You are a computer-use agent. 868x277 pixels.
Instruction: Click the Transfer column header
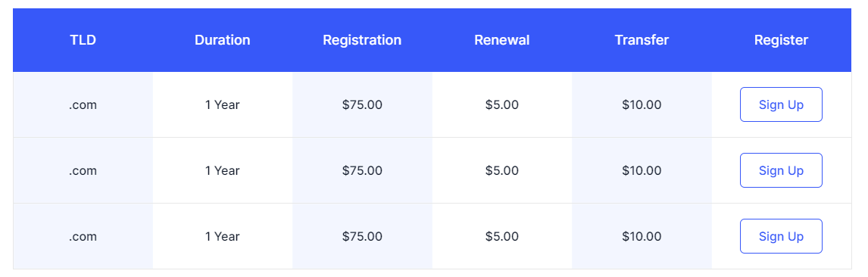pyautogui.click(x=642, y=40)
